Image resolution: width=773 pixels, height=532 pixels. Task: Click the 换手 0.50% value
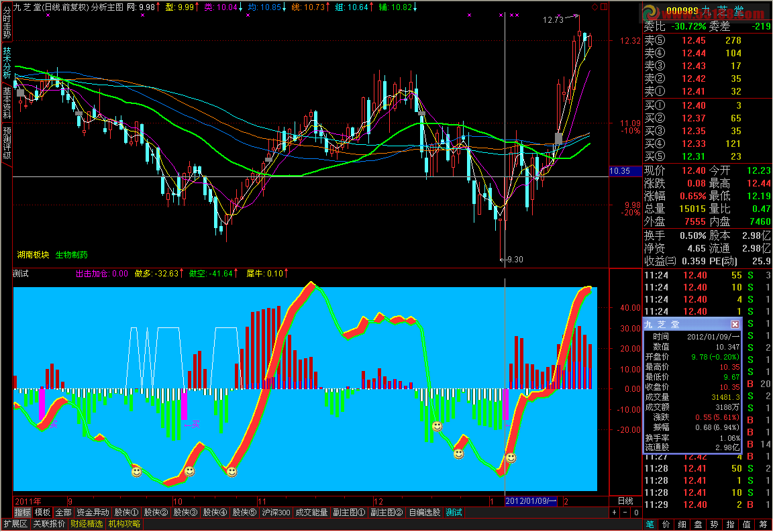point(692,235)
